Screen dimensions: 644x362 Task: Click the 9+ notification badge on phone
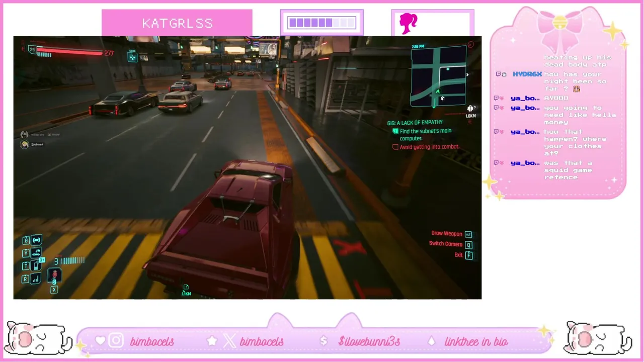(x=42, y=260)
